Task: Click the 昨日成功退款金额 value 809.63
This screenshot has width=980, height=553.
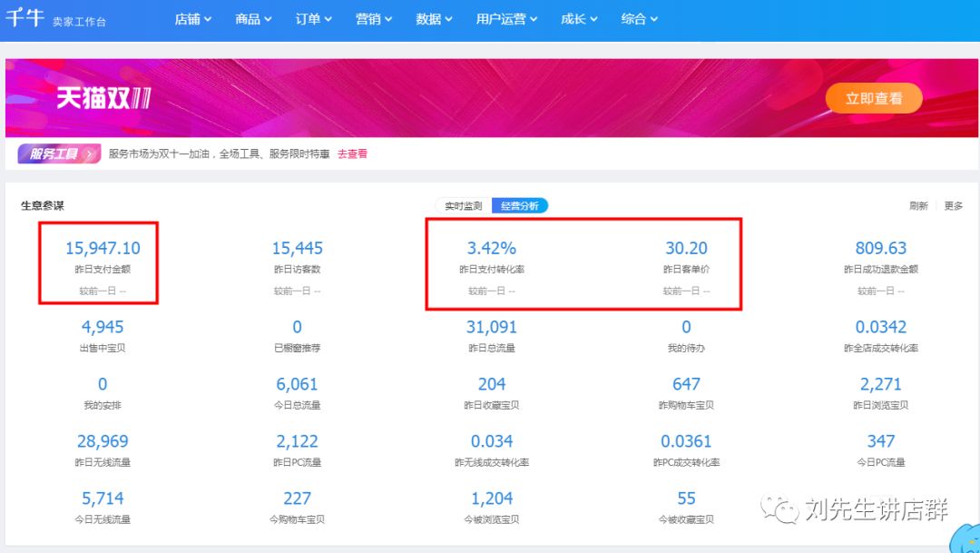Action: tap(880, 248)
